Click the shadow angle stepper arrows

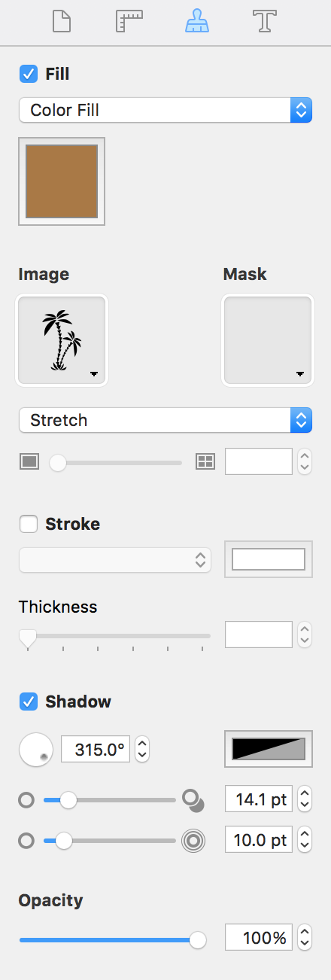[x=142, y=749]
